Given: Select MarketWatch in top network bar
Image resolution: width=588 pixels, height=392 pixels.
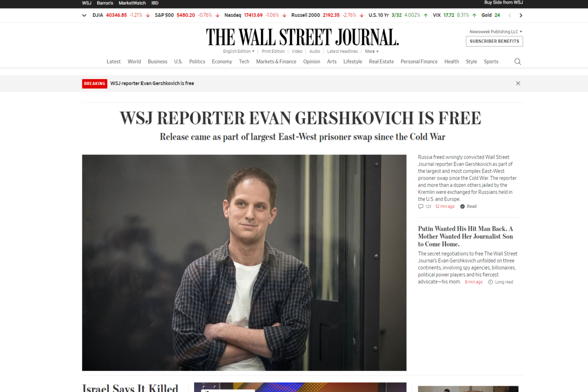Looking at the screenshot, I should (x=132, y=3).
